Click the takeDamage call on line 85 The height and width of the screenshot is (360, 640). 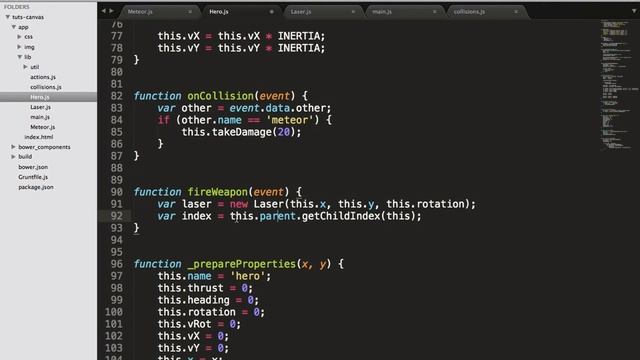click(x=242, y=132)
